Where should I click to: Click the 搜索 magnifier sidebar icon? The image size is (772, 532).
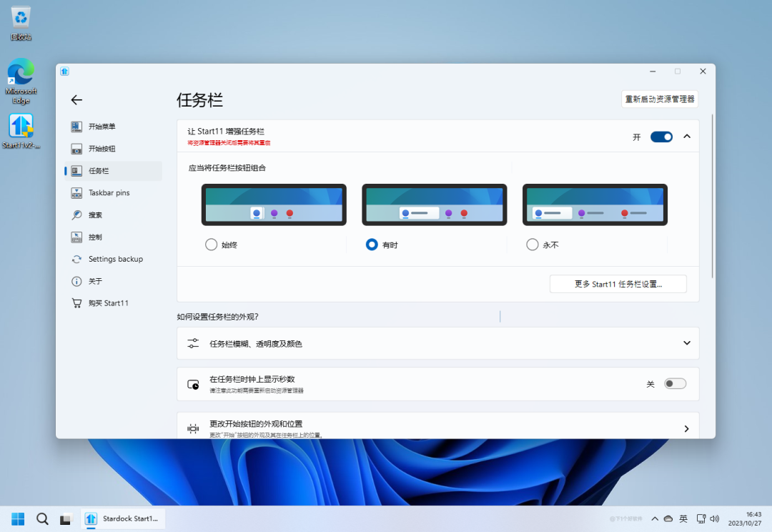coord(76,215)
